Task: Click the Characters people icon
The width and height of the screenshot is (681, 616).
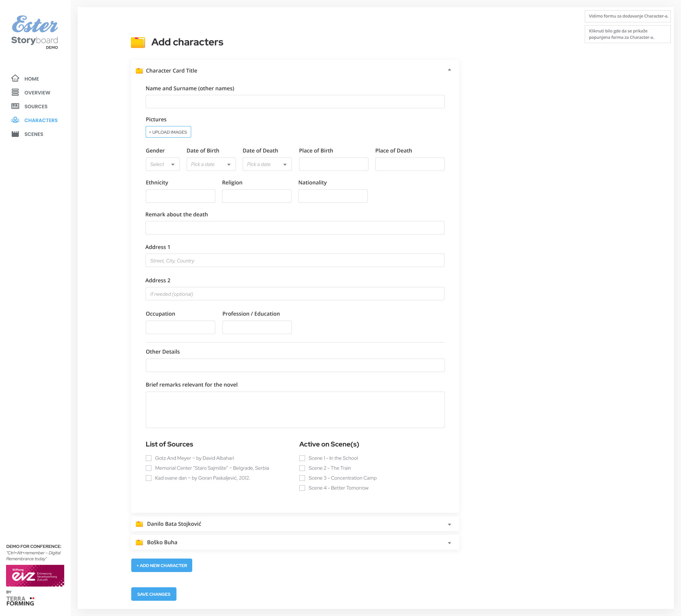Action: pos(15,120)
